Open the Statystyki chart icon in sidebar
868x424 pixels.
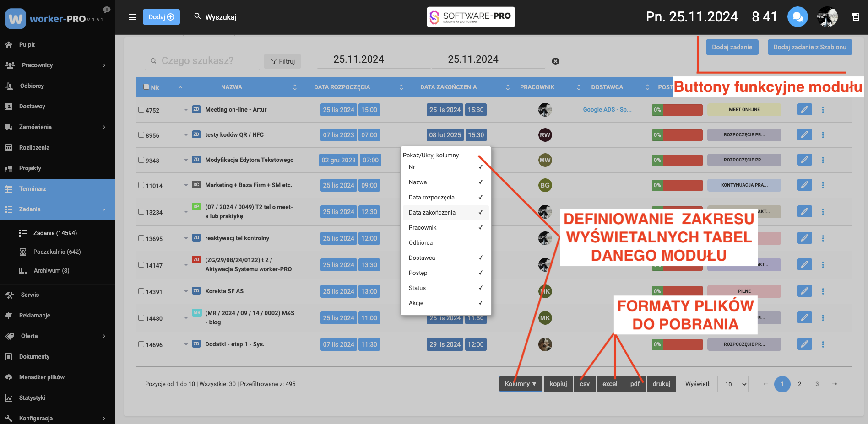(9, 398)
